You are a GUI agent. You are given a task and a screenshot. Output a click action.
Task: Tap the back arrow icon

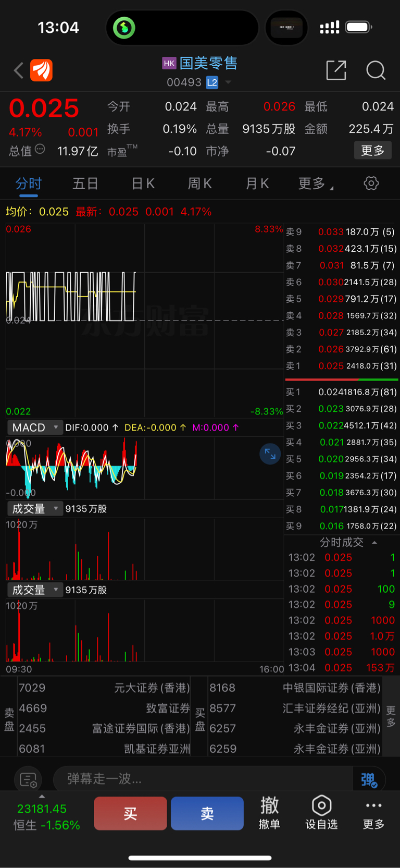point(19,70)
